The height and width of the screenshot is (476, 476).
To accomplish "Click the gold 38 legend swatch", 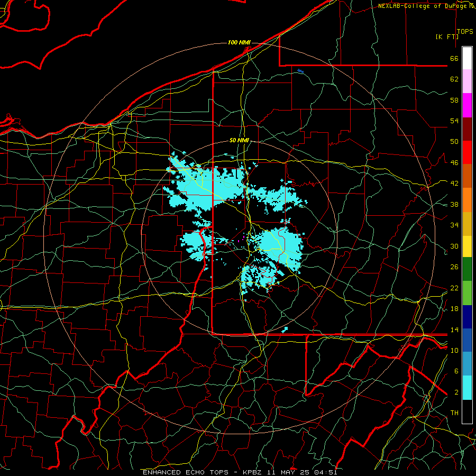I will pyautogui.click(x=467, y=224).
